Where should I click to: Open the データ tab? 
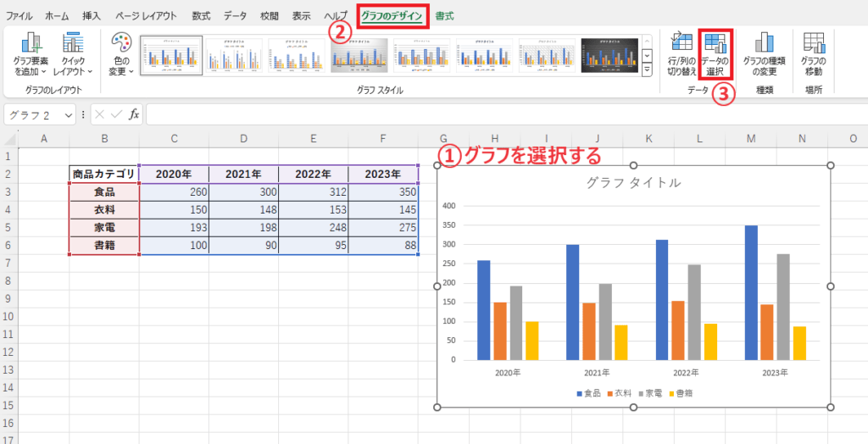236,16
